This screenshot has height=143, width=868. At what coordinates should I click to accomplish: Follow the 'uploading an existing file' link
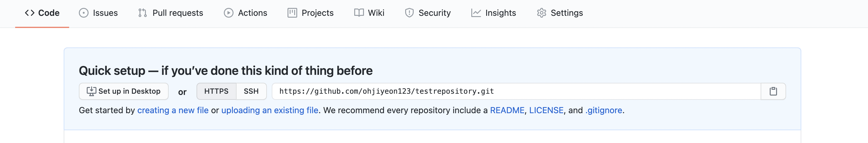[270, 110]
